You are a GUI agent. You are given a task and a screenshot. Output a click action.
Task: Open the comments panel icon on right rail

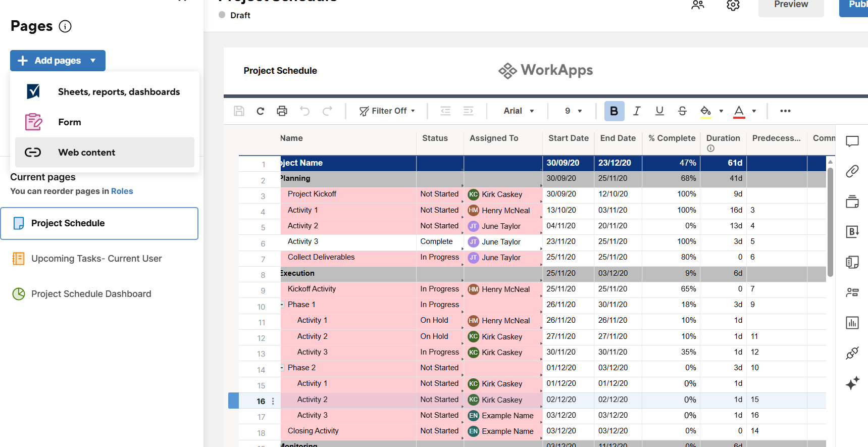click(852, 141)
